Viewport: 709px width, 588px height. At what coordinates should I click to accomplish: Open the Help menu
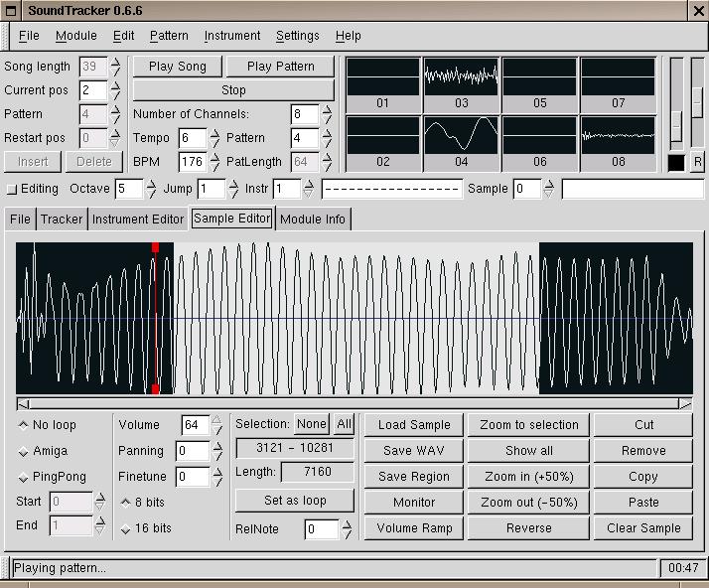[x=348, y=36]
